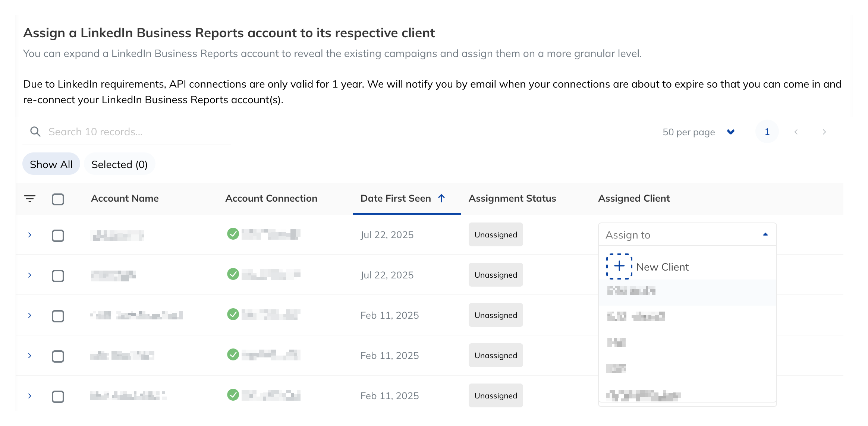868x426 pixels.
Task: Click green connection check in fourth row
Action: pos(233,354)
